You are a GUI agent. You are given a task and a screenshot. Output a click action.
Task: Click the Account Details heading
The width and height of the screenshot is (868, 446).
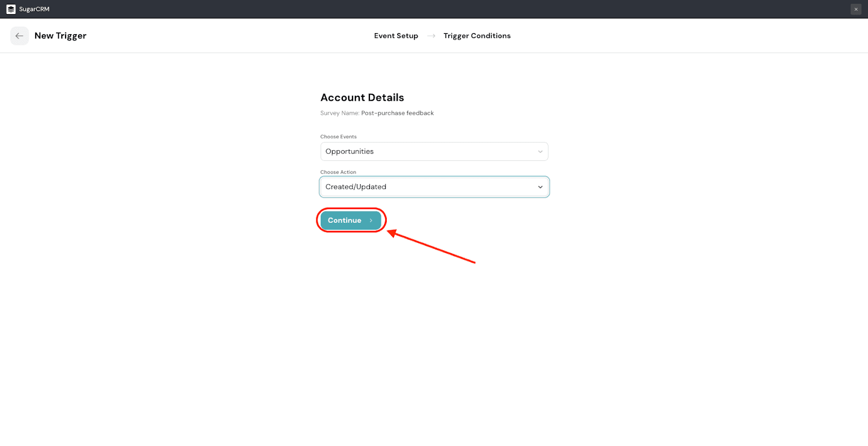point(362,98)
